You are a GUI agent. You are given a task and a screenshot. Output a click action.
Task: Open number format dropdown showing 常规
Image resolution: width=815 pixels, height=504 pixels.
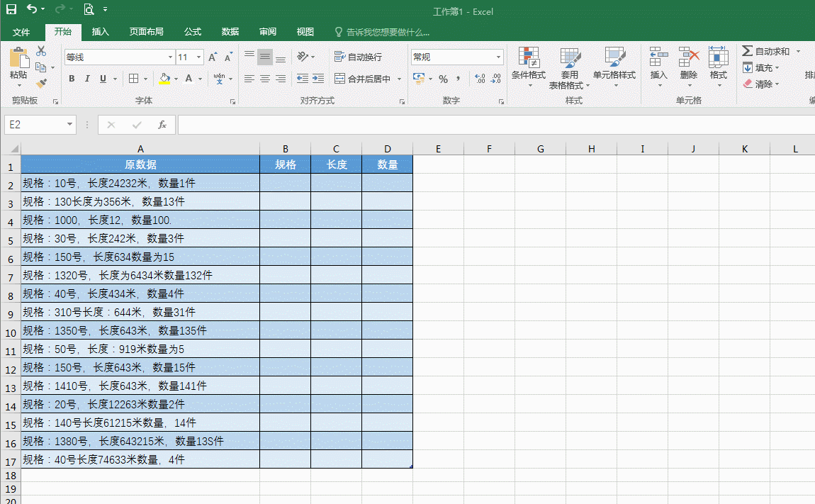[x=498, y=57]
